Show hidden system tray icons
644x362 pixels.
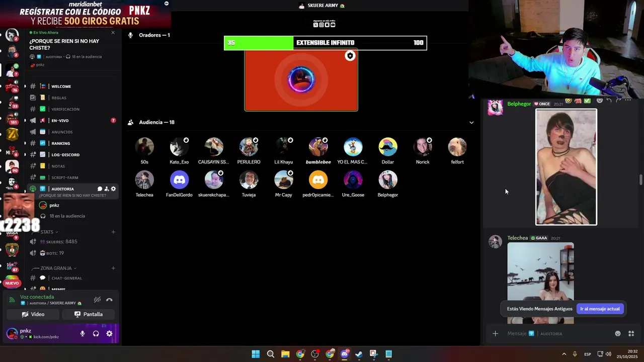click(x=564, y=354)
